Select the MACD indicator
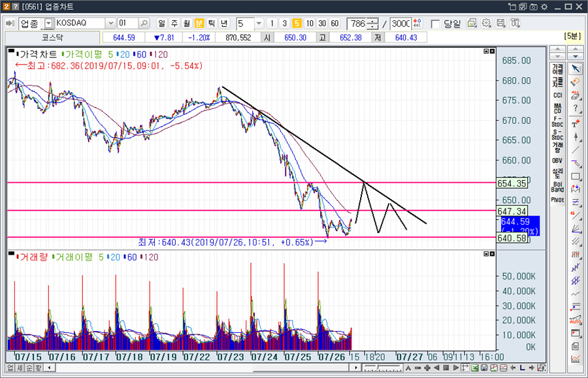 558,108
